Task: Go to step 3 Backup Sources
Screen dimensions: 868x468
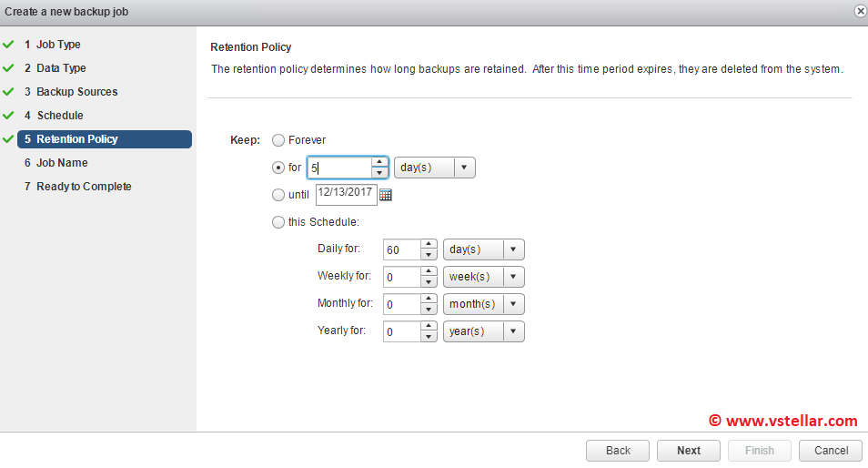Action: pyautogui.click(x=71, y=92)
